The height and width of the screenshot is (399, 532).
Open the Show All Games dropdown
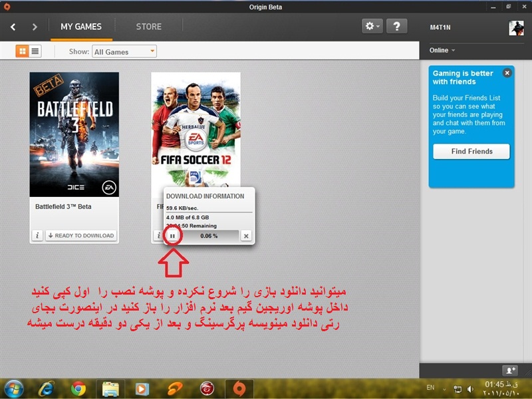124,51
